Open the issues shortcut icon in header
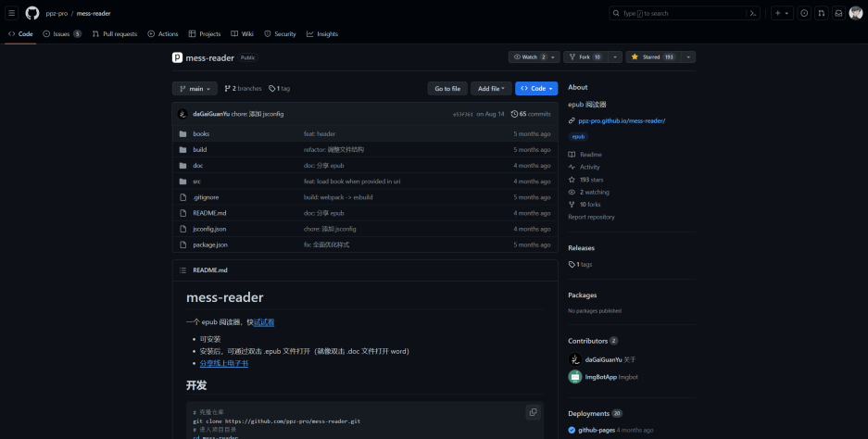 (804, 13)
